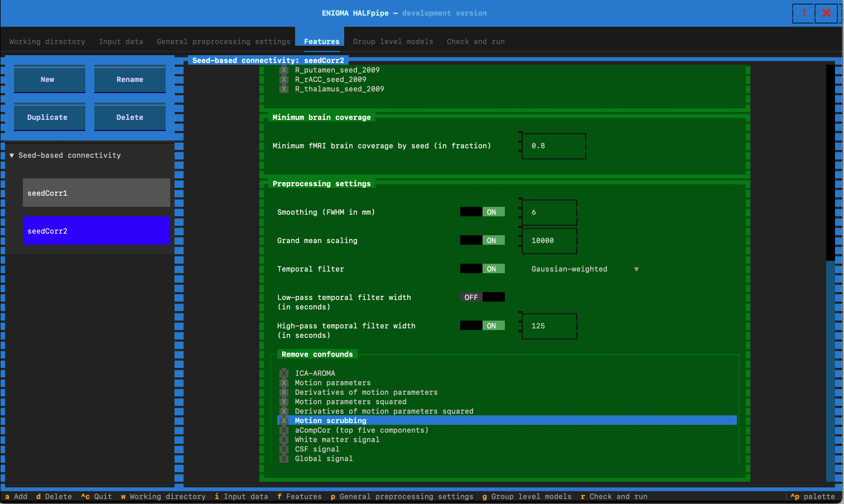
Task: Click 'w Working directory' footer shortcut
Action: (x=163, y=497)
